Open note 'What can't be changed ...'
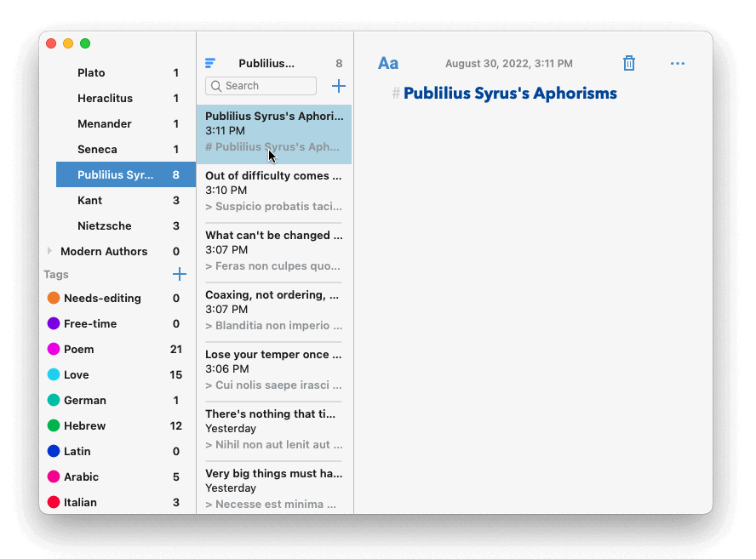 pyautogui.click(x=274, y=253)
